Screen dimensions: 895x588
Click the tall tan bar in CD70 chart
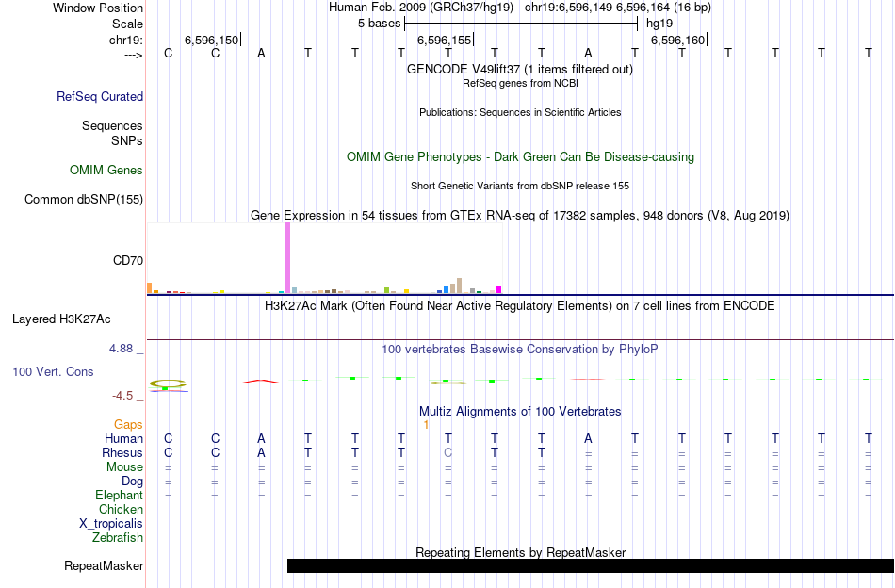pyautogui.click(x=459, y=286)
